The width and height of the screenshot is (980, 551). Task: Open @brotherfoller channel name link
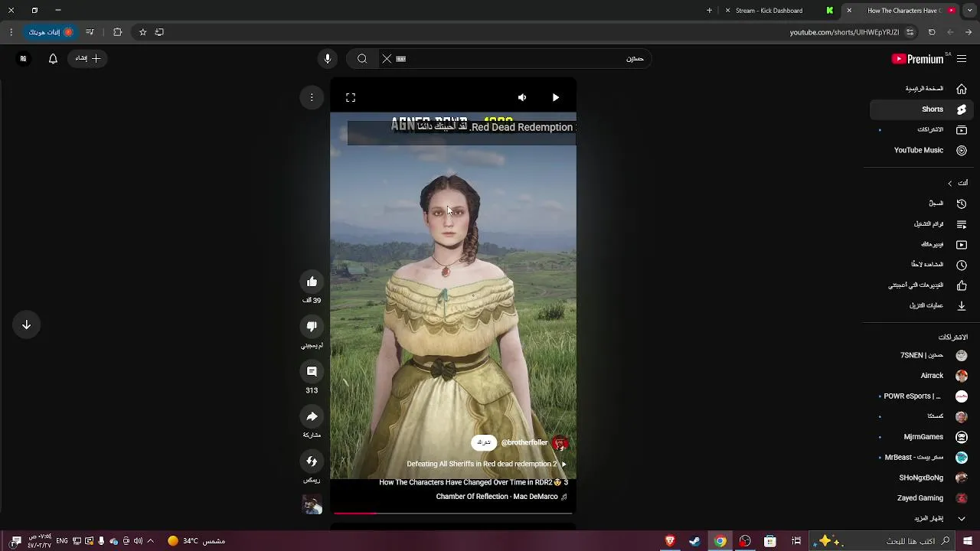524,442
